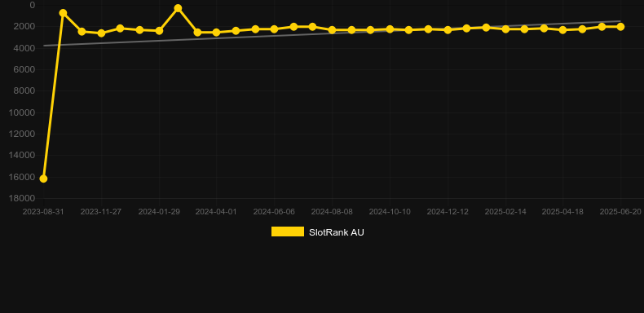Click the 2023-08-31 x-axis date label
Viewport: 644px width, 313px height.
click(43, 212)
